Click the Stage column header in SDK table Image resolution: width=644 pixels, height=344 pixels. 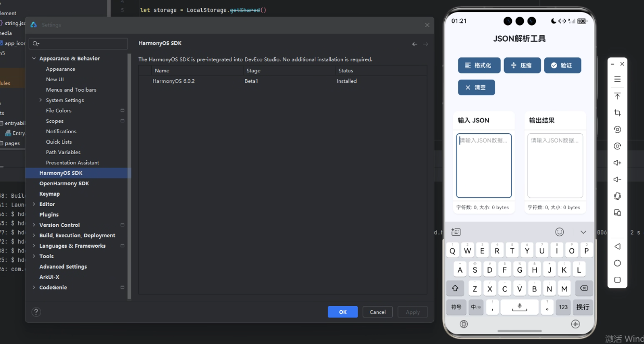[290, 71]
